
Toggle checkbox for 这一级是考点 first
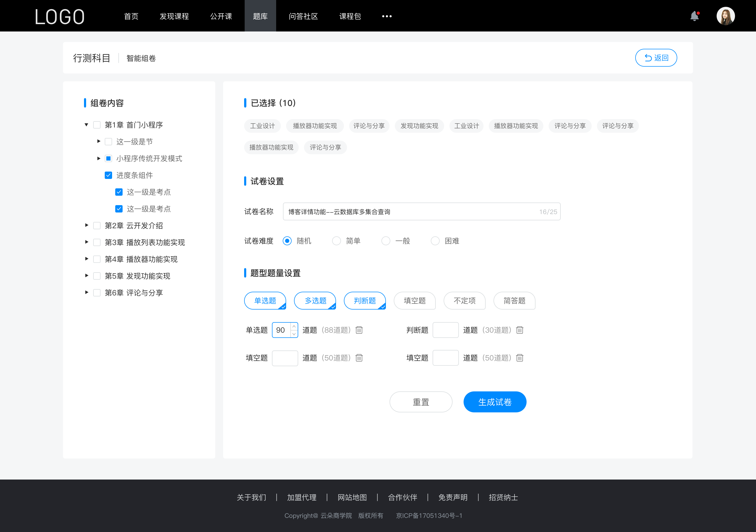pyautogui.click(x=118, y=192)
